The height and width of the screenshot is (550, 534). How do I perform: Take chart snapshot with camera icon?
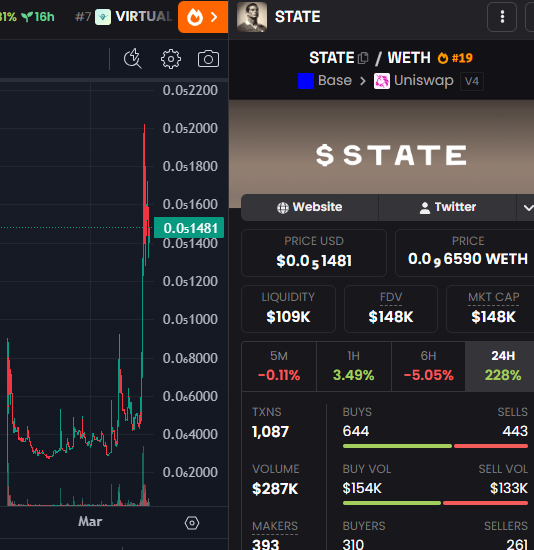(x=208, y=59)
